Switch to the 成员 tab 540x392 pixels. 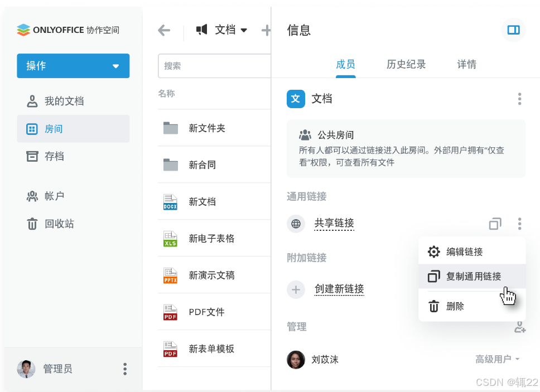[x=345, y=64]
